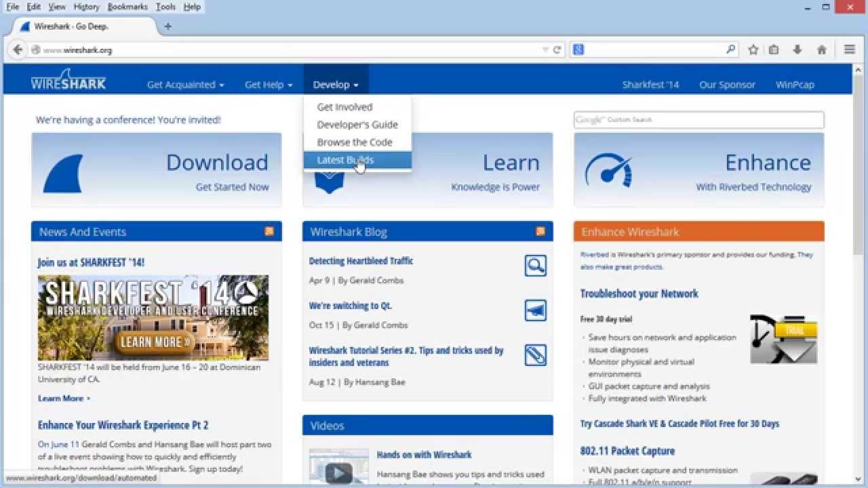Image resolution: width=868 pixels, height=488 pixels.
Task: Open the News And Events RSS feed icon
Action: (269, 231)
